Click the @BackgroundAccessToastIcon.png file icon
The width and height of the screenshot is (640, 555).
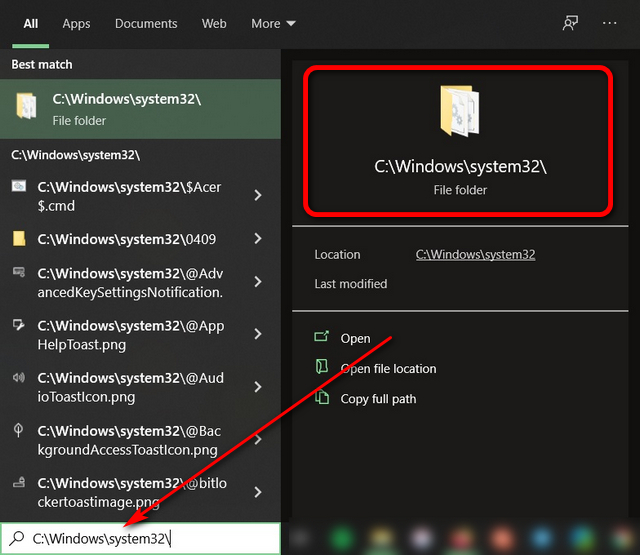[18, 430]
